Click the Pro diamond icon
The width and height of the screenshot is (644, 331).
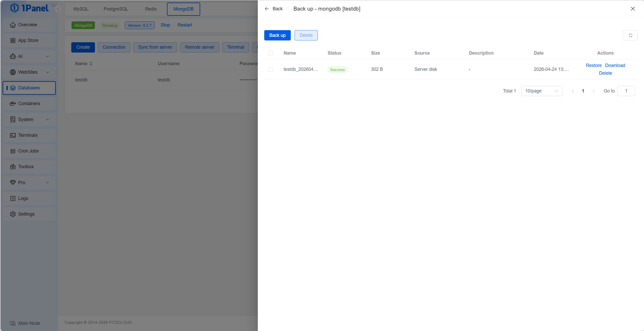click(x=13, y=182)
